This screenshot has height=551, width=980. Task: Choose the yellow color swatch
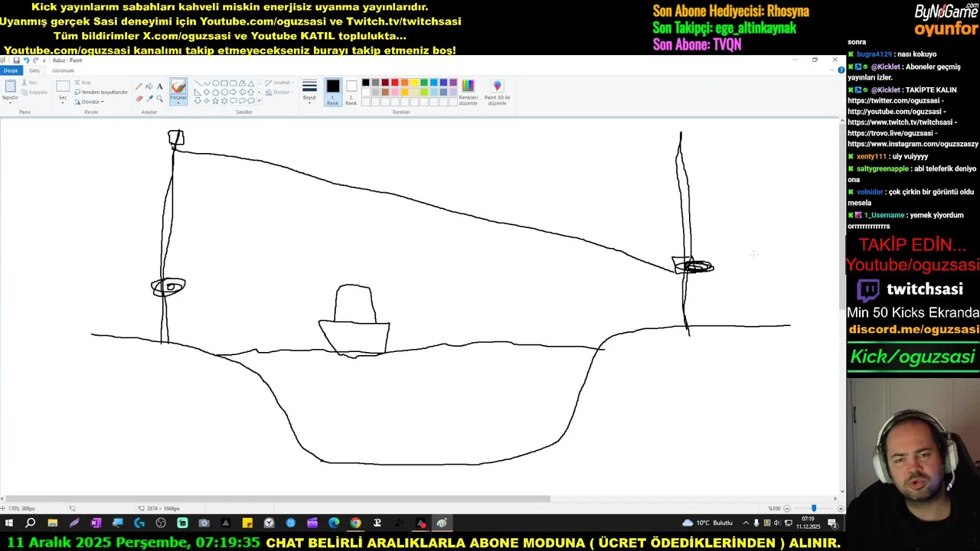[414, 83]
